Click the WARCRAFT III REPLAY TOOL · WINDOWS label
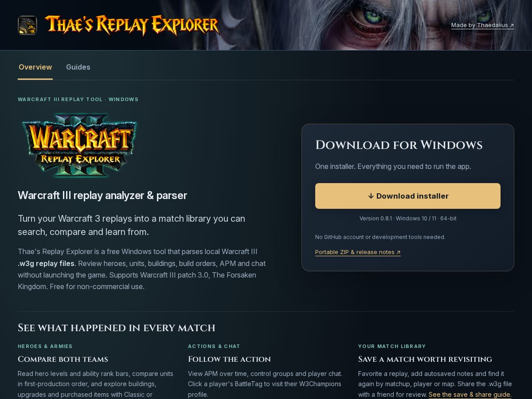This screenshot has width=532, height=399. pyautogui.click(x=78, y=99)
